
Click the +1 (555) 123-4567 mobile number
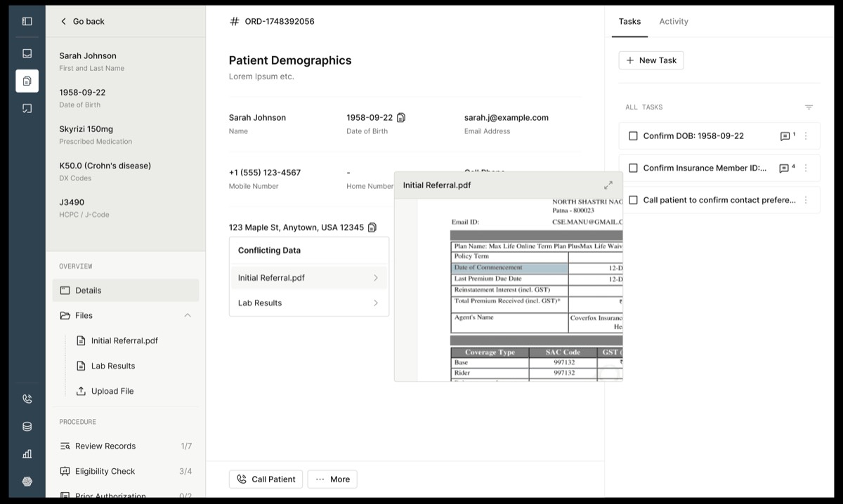point(265,172)
